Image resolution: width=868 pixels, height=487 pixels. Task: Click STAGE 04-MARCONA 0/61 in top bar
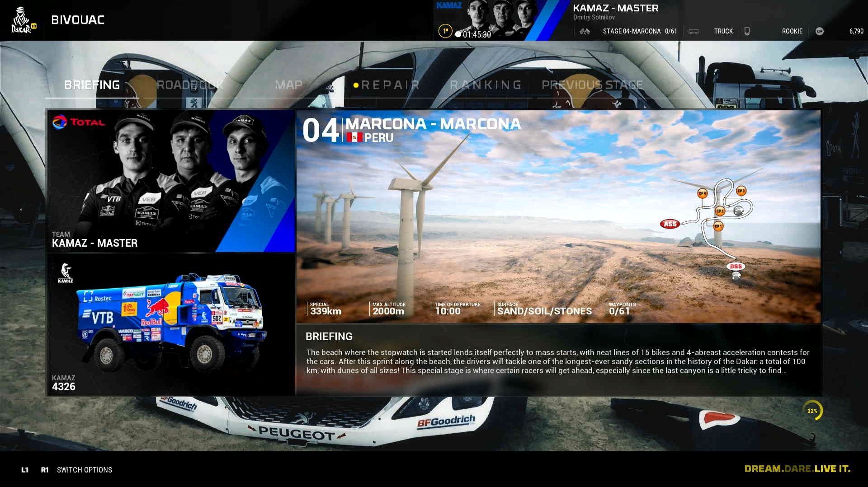coord(640,31)
